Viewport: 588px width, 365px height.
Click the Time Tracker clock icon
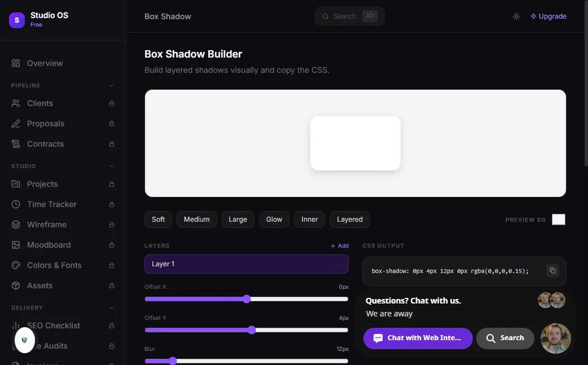click(16, 204)
